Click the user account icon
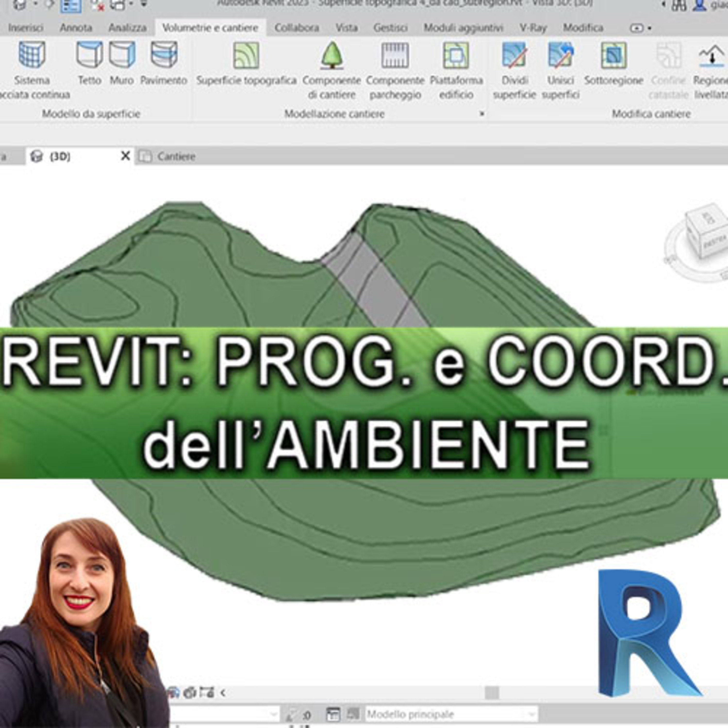Screen dimensions: 728x728 point(699,5)
